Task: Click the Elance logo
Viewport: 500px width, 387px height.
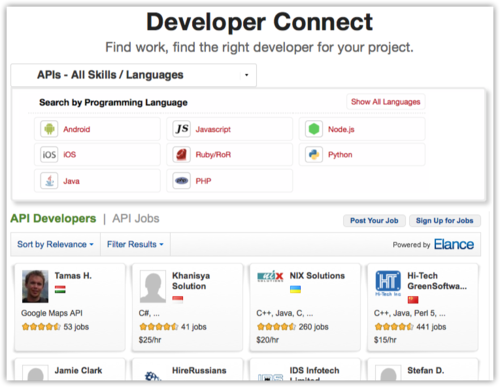Action: click(x=454, y=244)
